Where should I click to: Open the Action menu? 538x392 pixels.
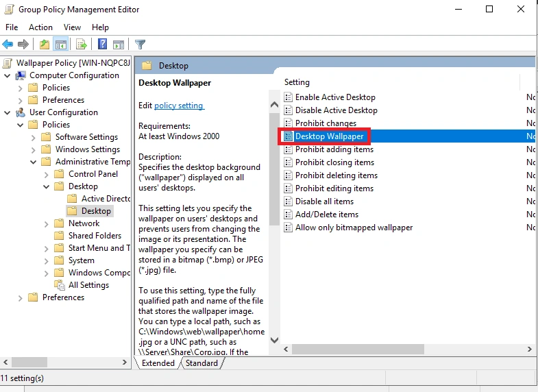click(40, 27)
